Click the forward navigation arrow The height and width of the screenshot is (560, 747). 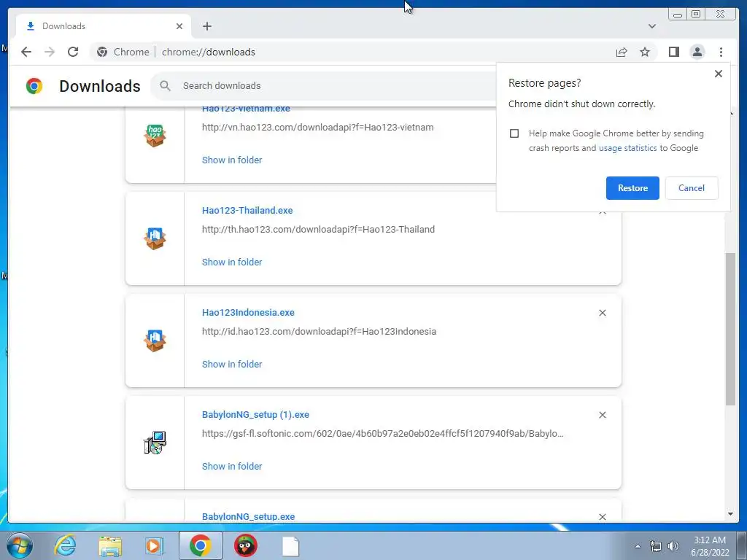tap(50, 52)
